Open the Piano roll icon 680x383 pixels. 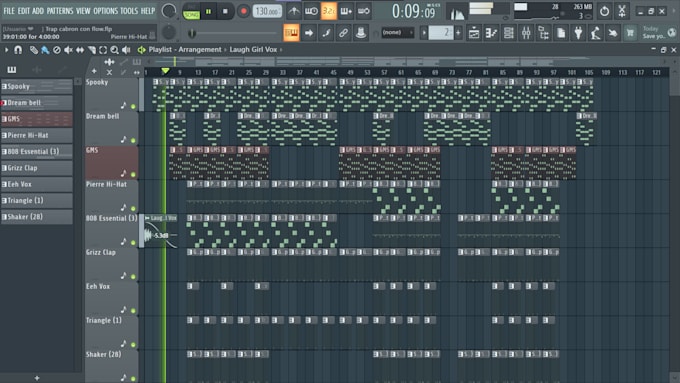pyautogui.click(x=491, y=33)
